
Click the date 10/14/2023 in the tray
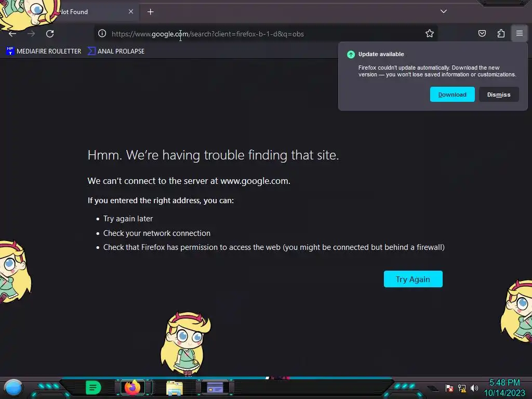(504, 393)
